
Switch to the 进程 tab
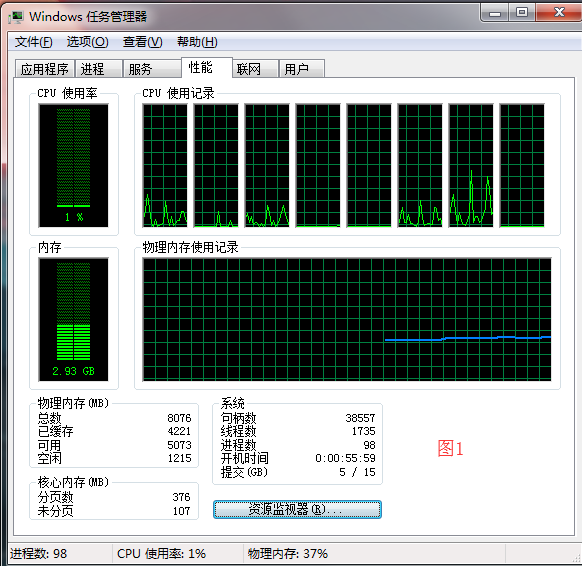(x=99, y=69)
